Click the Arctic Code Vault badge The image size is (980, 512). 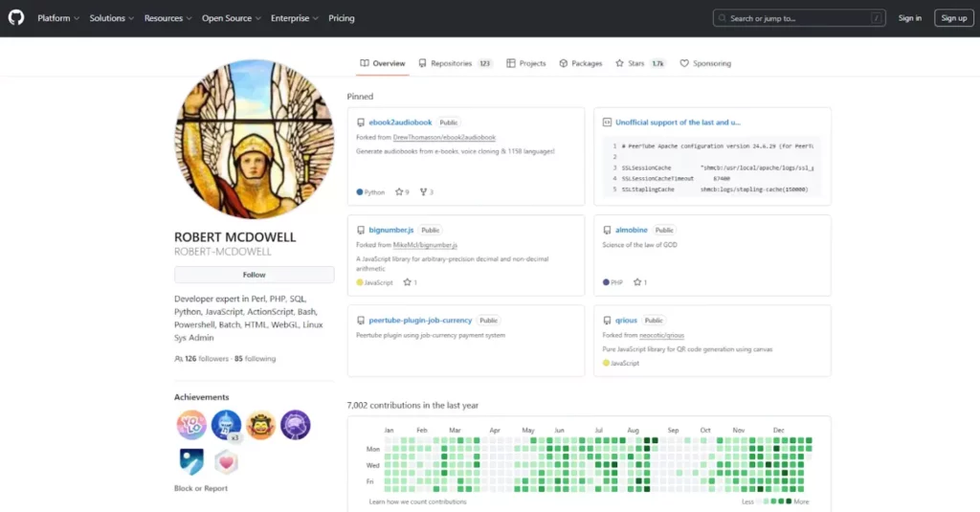click(191, 462)
